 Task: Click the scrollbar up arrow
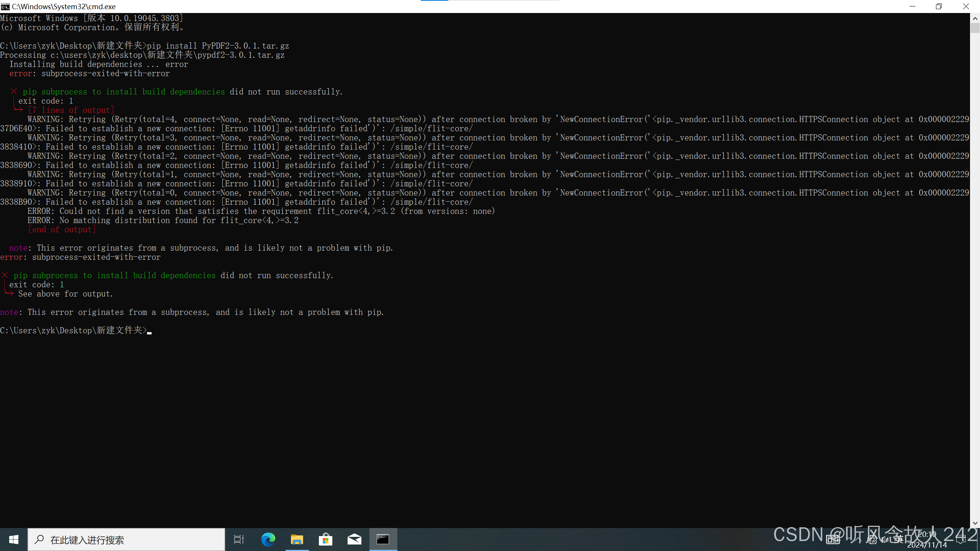click(975, 18)
